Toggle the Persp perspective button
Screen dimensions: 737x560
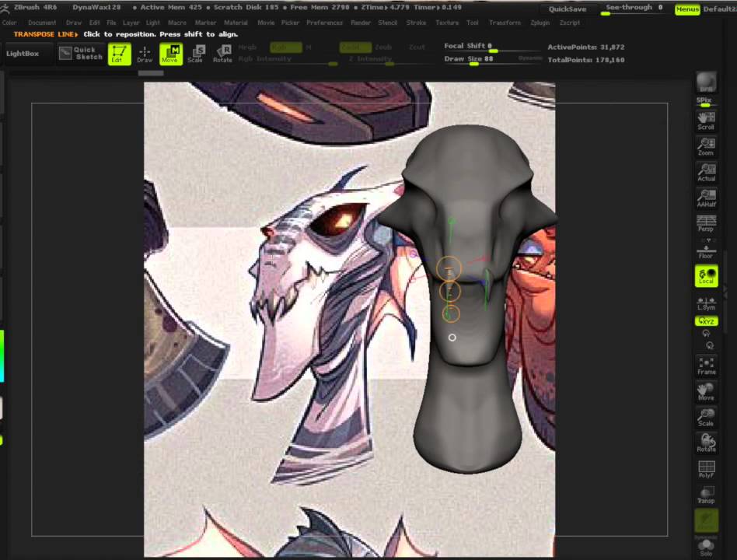click(706, 223)
